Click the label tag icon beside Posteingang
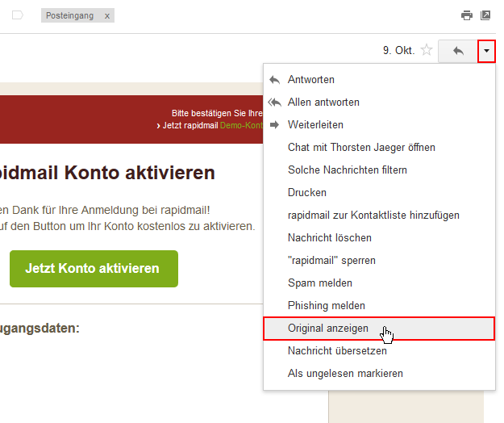 (x=18, y=15)
